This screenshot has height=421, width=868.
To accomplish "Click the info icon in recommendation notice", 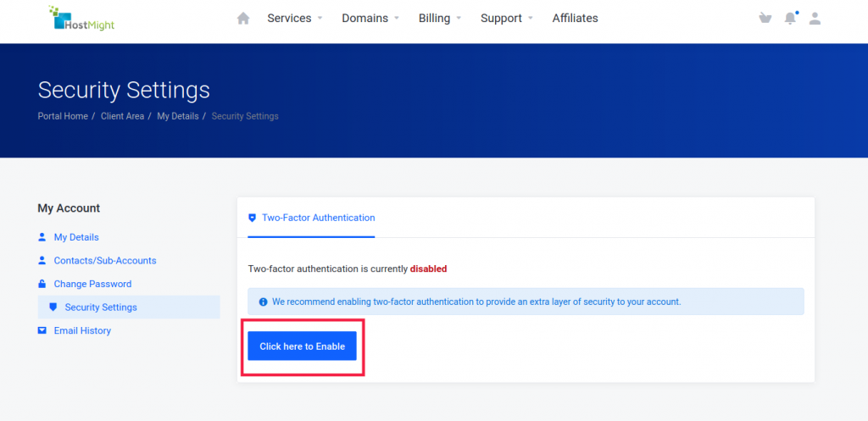I will pyautogui.click(x=264, y=302).
